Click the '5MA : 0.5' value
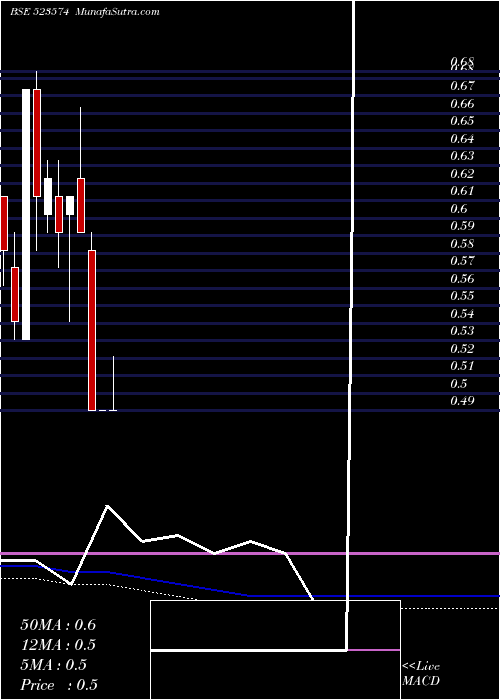Viewport: 500px width, 700px height. pos(54,665)
